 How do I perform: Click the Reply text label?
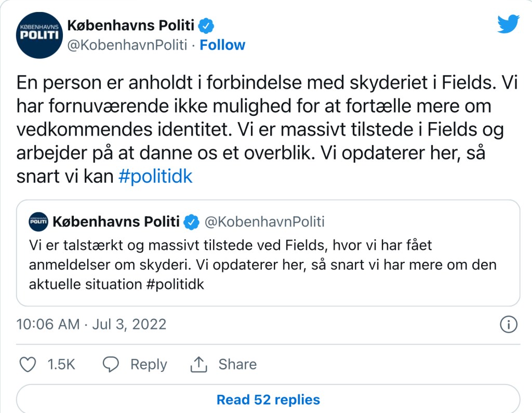[x=149, y=364]
